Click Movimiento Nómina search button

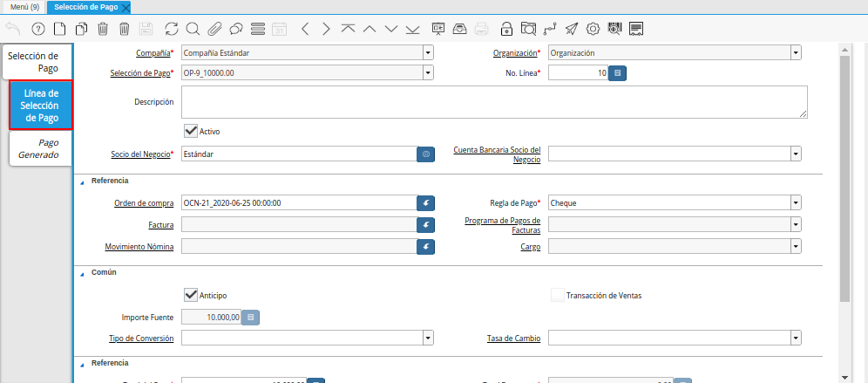[425, 247]
